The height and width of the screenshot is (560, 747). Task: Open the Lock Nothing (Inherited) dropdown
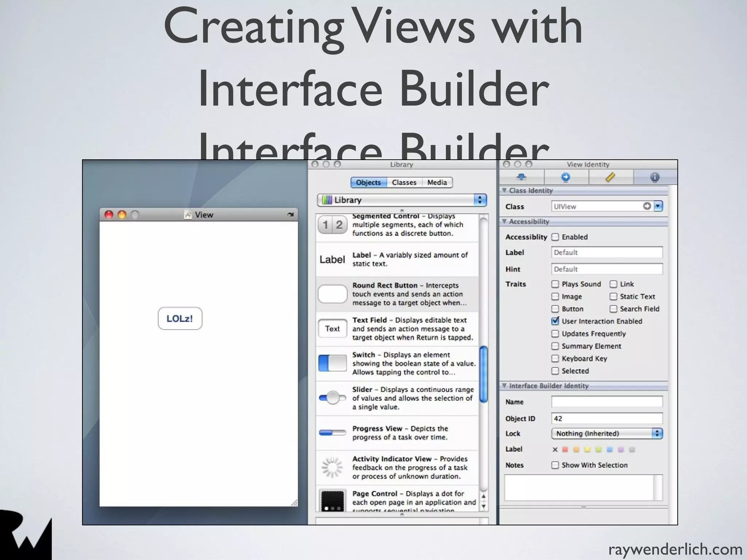(x=607, y=433)
